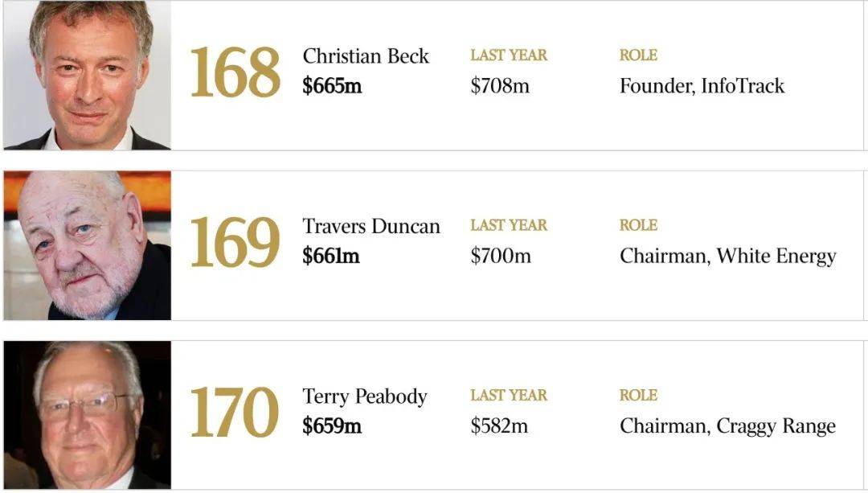Viewport: 868px width, 493px height.
Task: Click rank number 168
Action: coord(235,72)
